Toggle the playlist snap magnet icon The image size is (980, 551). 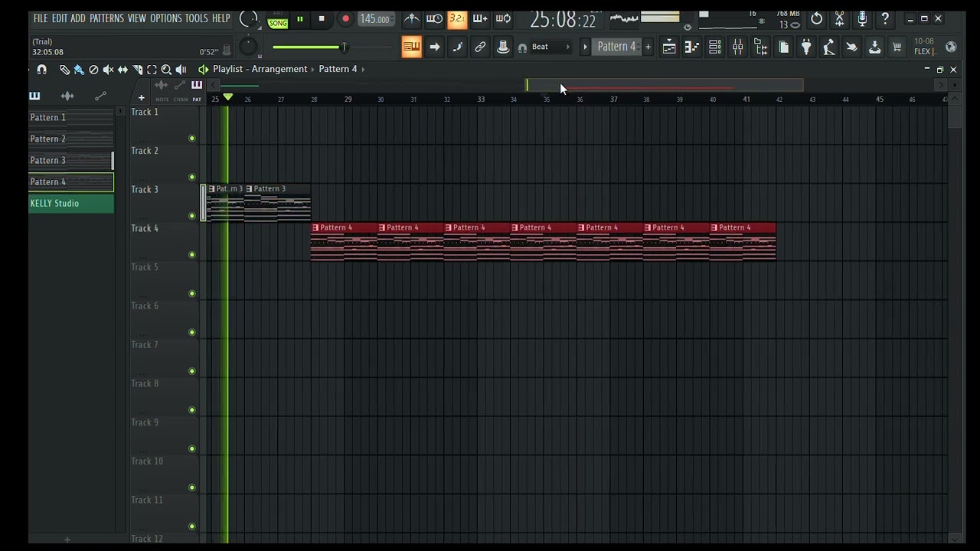click(42, 70)
